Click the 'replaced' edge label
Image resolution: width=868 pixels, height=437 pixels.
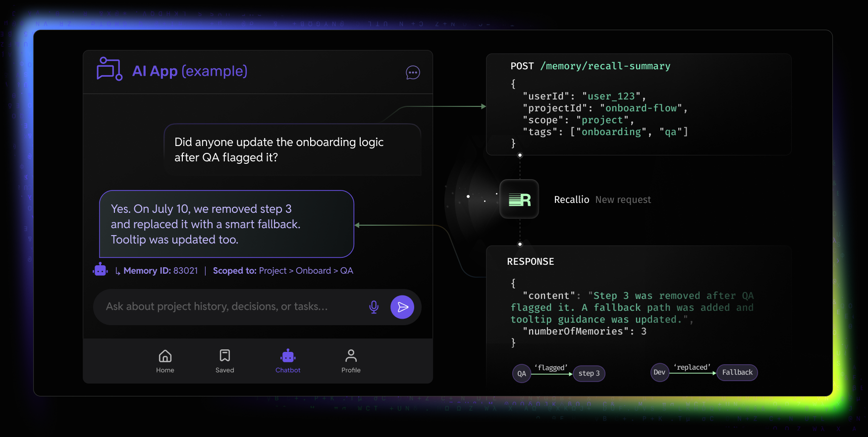pos(692,367)
